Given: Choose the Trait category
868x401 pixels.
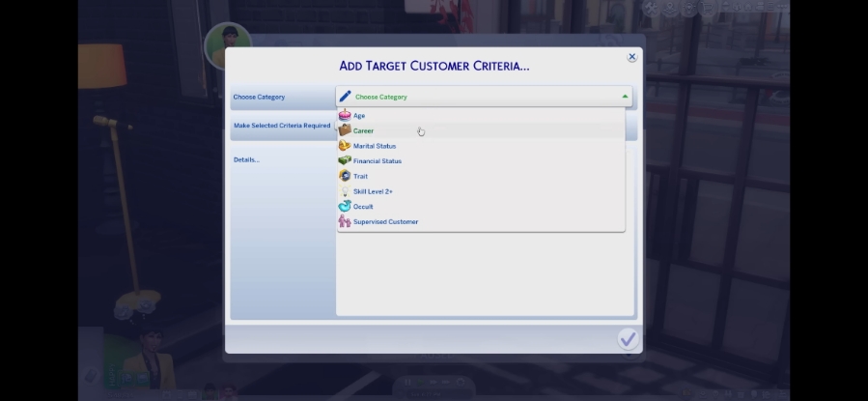Looking at the screenshot, I should (x=481, y=176).
